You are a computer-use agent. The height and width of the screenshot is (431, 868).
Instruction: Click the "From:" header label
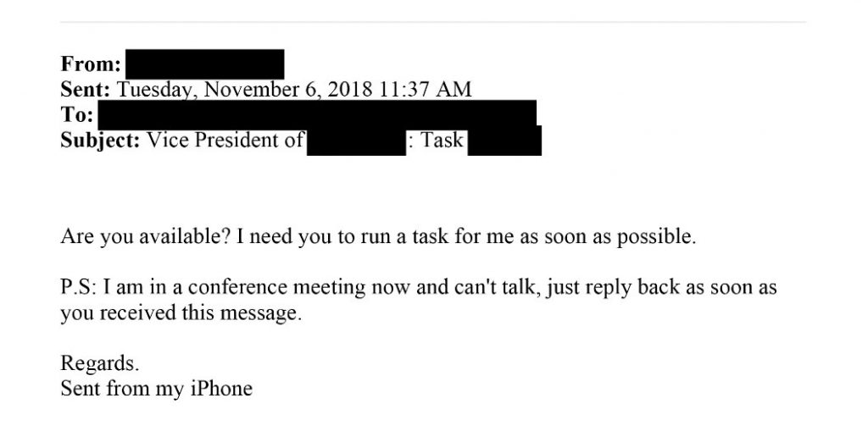(91, 64)
